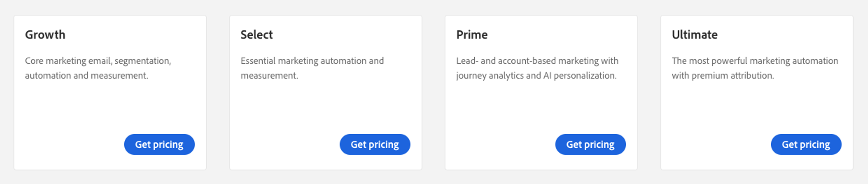Open Get pricing for Prime plan
Image resolution: width=868 pixels, height=184 pixels.
590,144
